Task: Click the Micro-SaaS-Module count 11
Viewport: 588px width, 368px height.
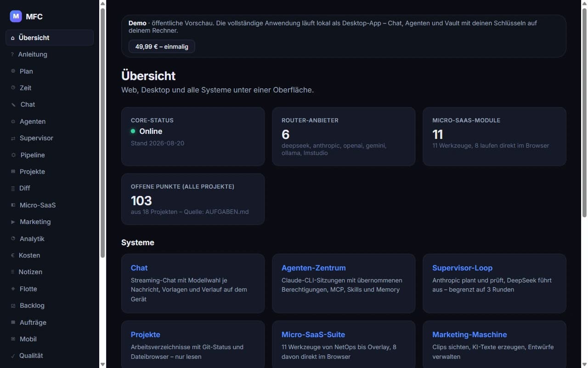Action: coord(437,134)
